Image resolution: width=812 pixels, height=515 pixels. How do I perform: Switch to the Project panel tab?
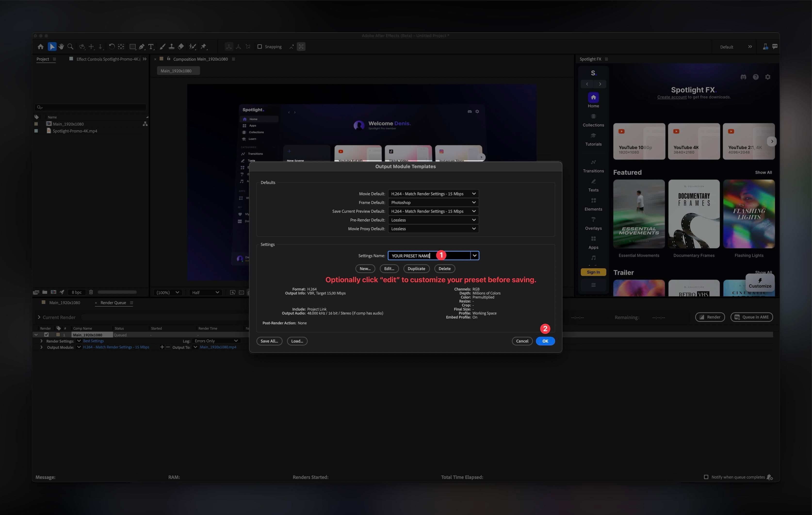43,59
